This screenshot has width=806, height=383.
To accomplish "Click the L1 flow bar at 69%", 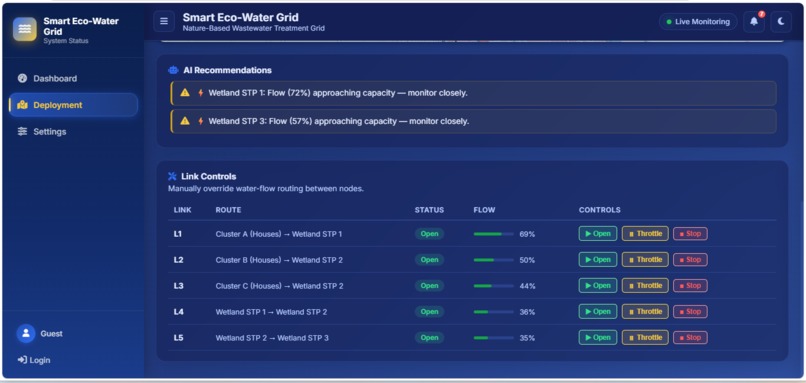I will coord(493,234).
